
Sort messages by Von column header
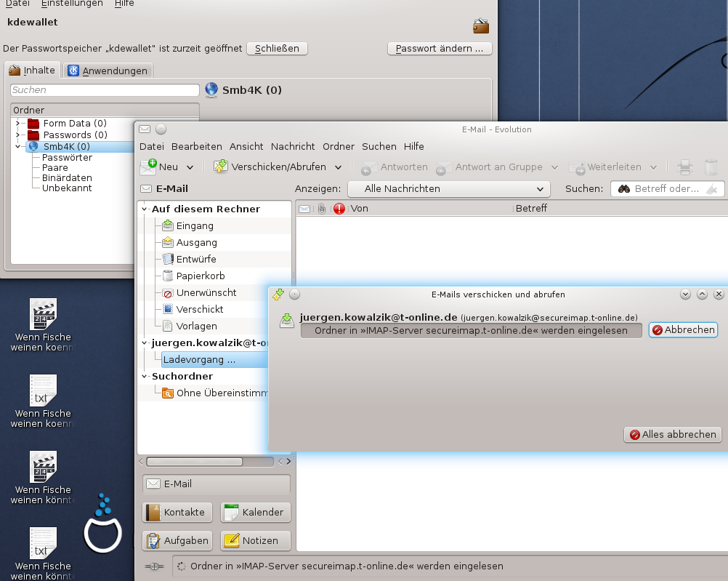point(360,209)
